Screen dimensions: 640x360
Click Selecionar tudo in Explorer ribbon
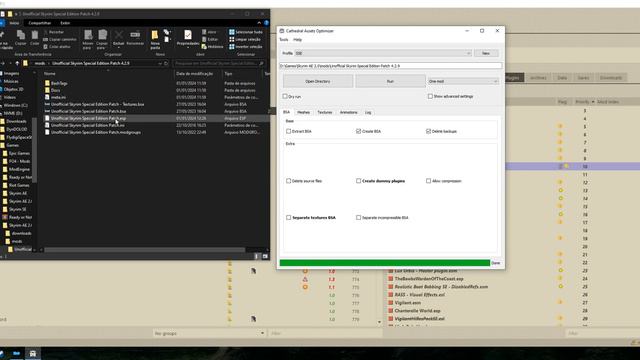[x=246, y=32]
